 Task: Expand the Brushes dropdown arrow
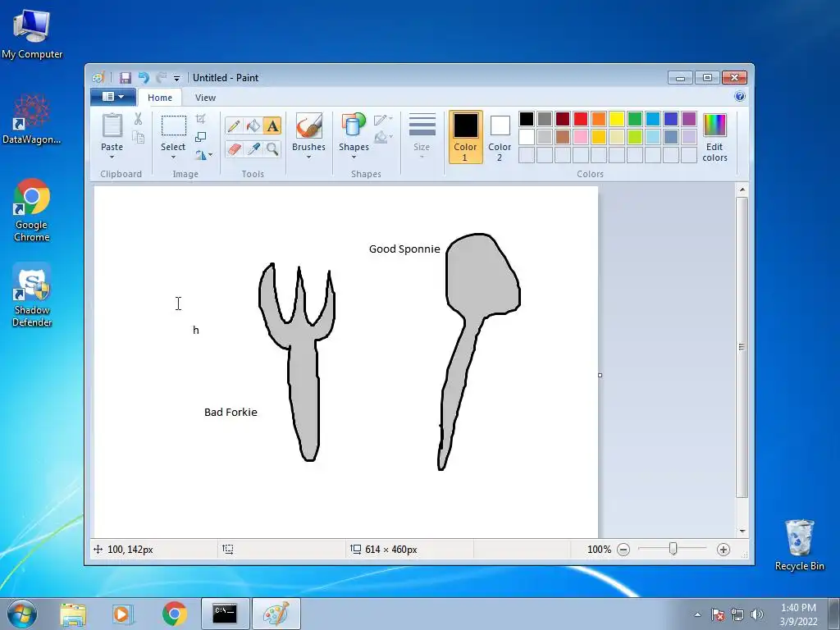308,157
